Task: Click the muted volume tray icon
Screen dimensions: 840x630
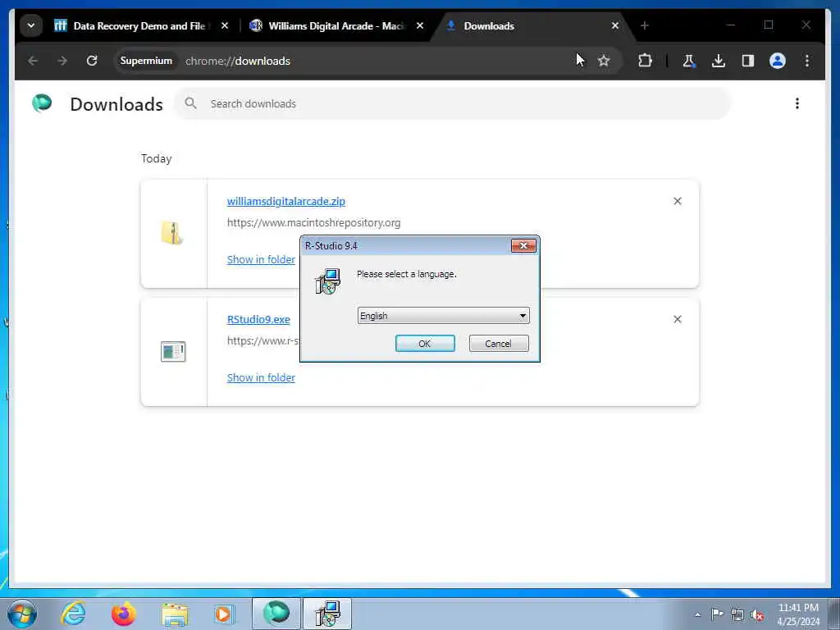Action: 757,615
